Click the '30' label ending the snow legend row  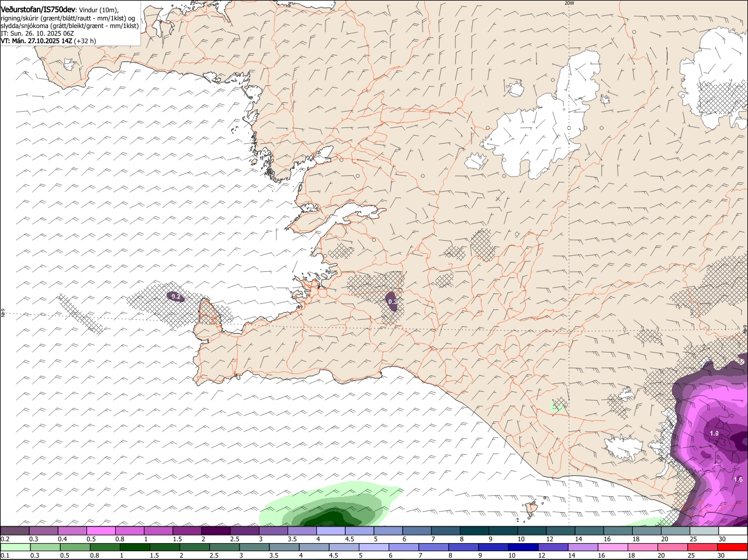pos(722,538)
